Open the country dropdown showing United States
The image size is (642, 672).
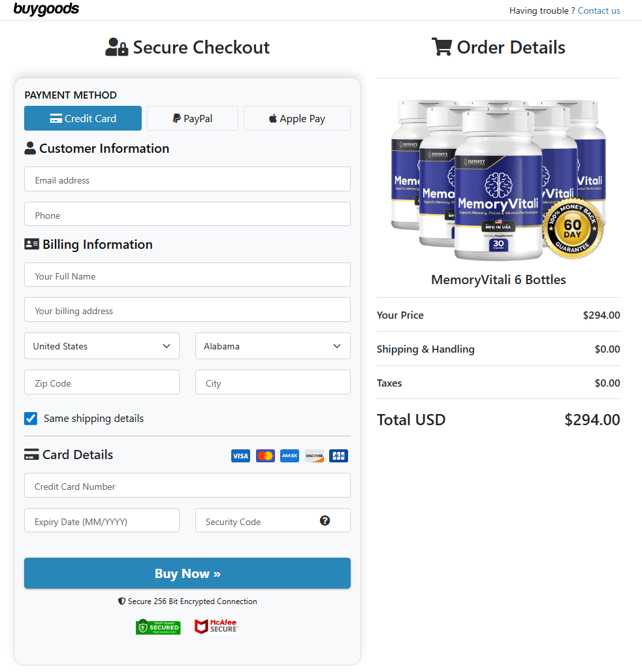[101, 345]
